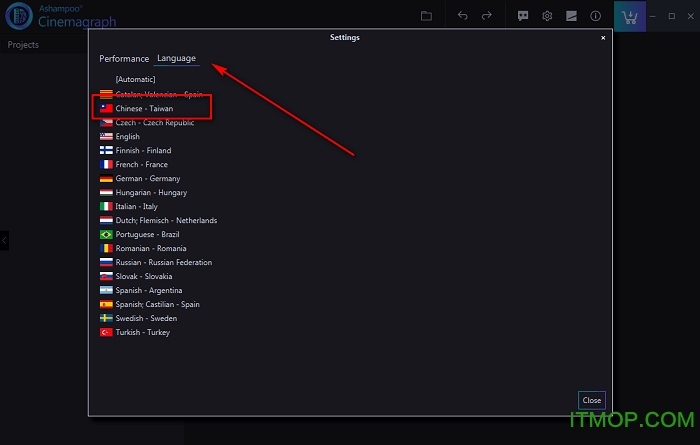
Task: Open the Projects panel label
Action: point(23,45)
